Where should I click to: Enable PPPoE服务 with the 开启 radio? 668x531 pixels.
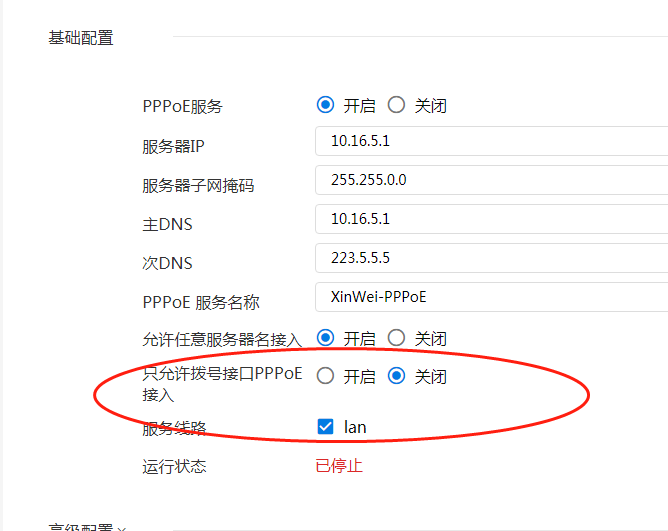pos(325,105)
